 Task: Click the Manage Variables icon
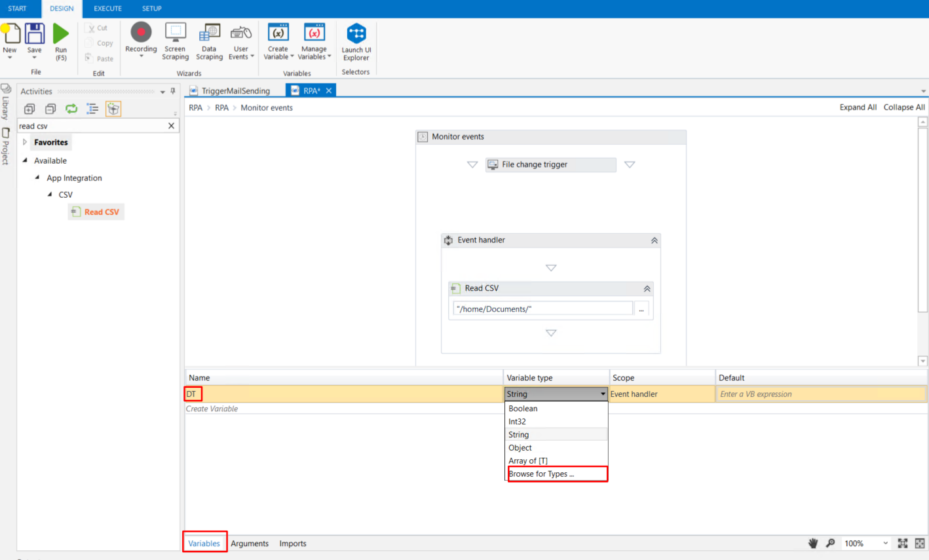(314, 33)
